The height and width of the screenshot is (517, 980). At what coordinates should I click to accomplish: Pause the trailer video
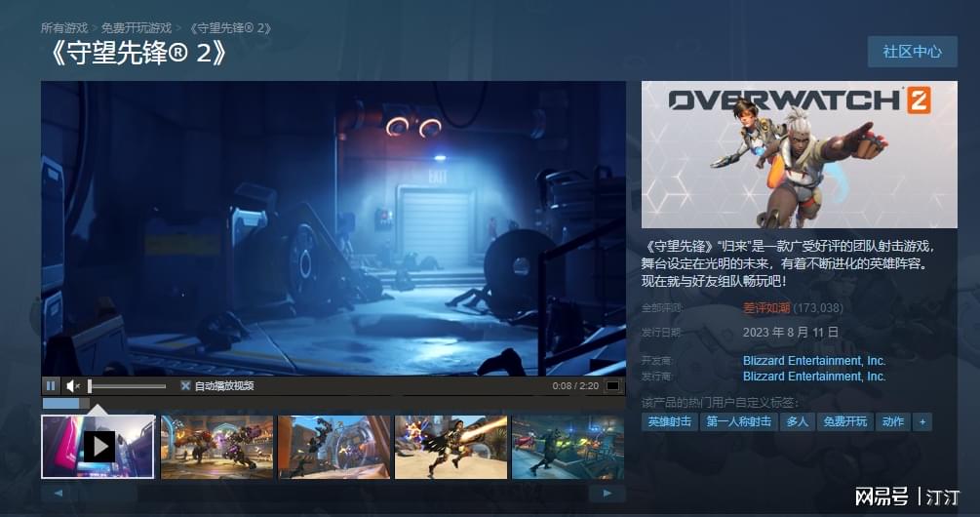[x=52, y=385]
